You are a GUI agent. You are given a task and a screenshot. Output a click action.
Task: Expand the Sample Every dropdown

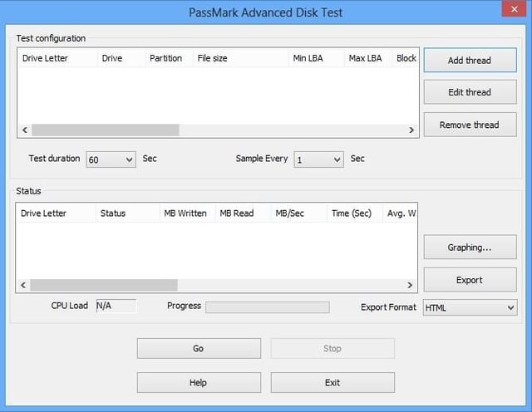[x=318, y=159]
